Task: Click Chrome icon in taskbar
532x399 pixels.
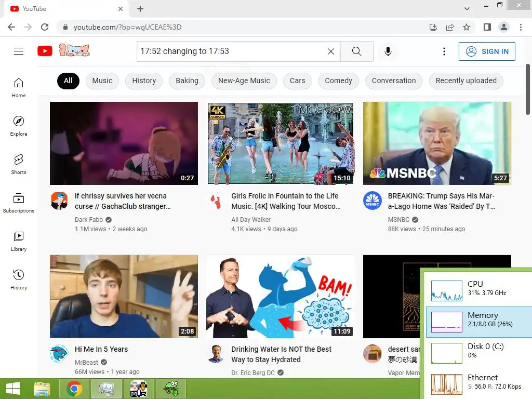Action: click(74, 389)
